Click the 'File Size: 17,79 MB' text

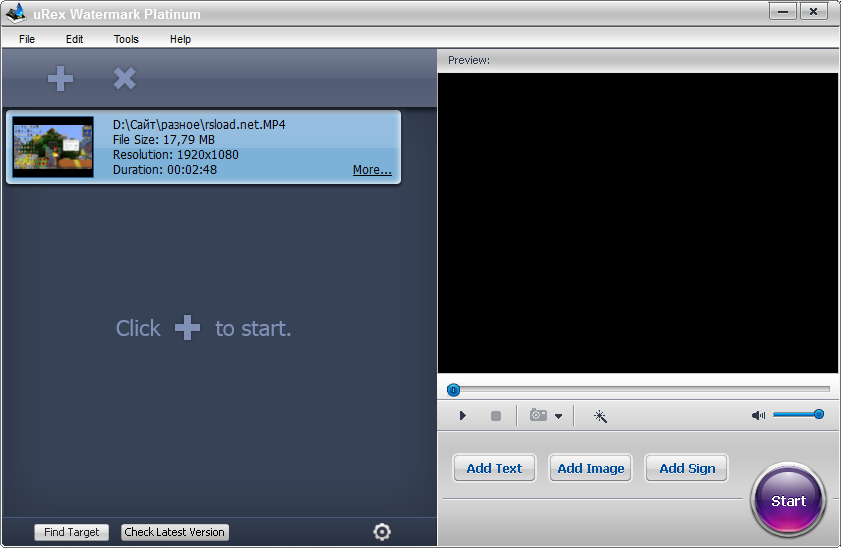click(x=164, y=139)
